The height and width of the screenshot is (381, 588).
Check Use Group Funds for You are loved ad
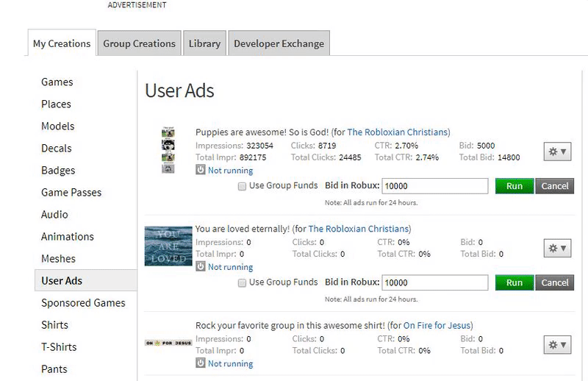(x=242, y=282)
